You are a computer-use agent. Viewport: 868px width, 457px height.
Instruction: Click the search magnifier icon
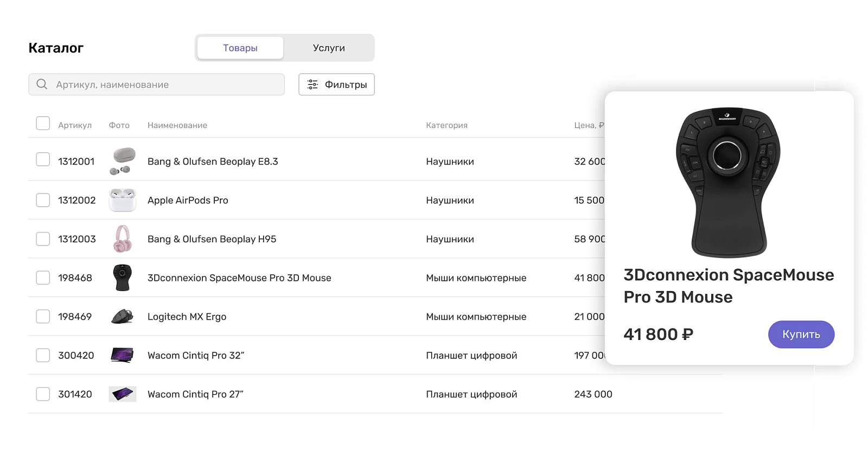click(42, 84)
